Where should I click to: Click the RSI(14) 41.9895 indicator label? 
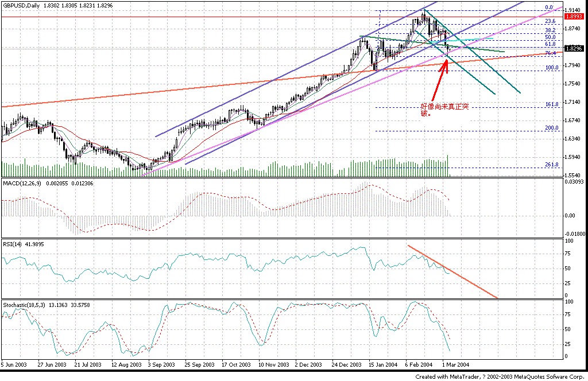pos(23,244)
